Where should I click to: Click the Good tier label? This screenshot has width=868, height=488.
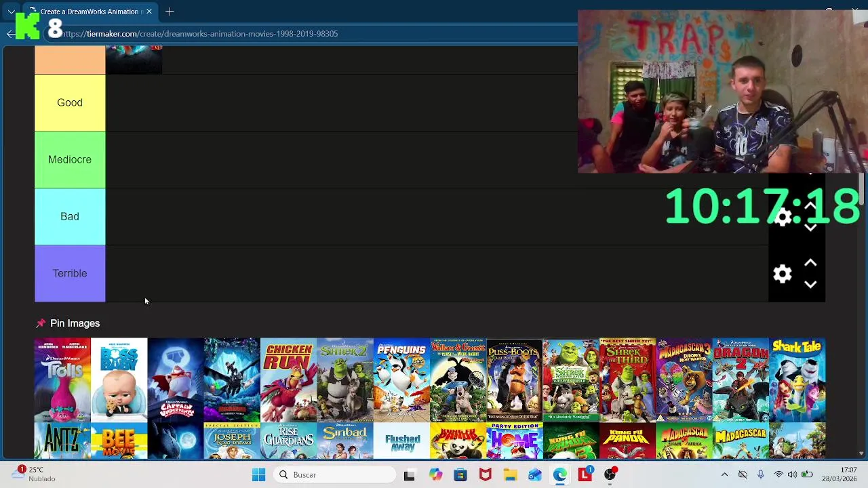[70, 102]
